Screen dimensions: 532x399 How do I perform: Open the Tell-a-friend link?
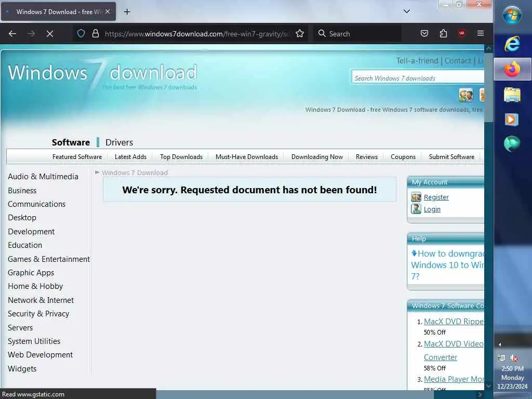[417, 61]
